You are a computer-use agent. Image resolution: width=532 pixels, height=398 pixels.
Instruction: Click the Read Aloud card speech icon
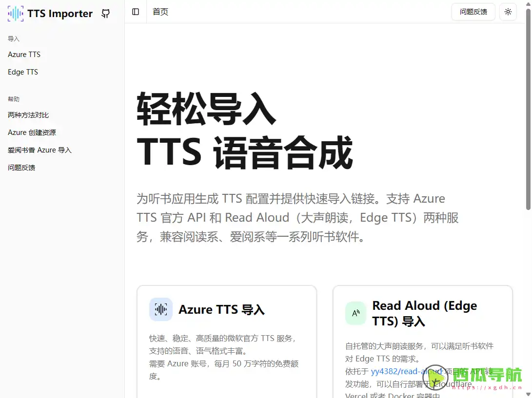(355, 313)
